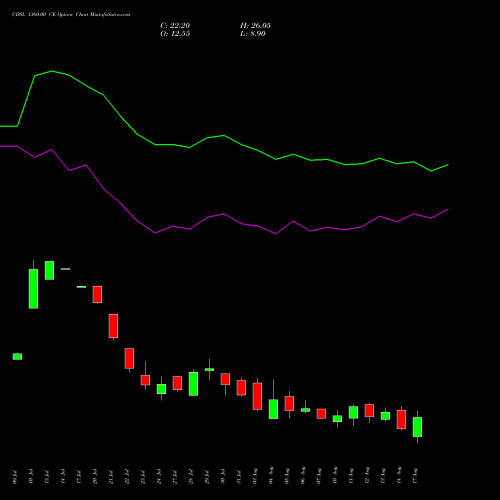Screen dimensions: 500x500
Task: Select the small green candlestick above 09 Jul
Action: click(x=17, y=356)
